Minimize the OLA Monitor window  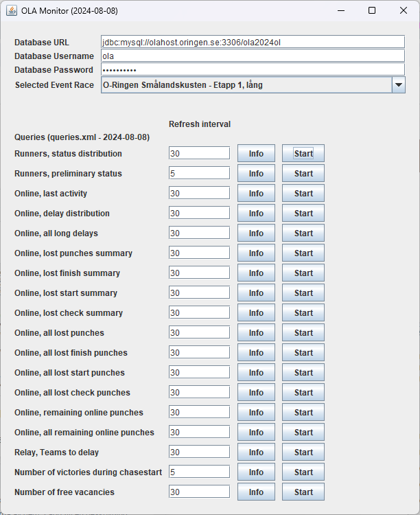341,10
